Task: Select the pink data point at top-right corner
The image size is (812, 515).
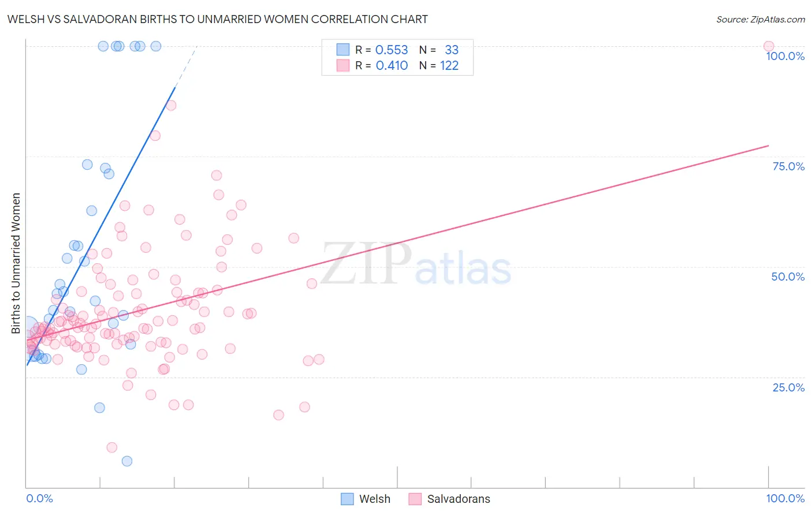Action: point(769,46)
